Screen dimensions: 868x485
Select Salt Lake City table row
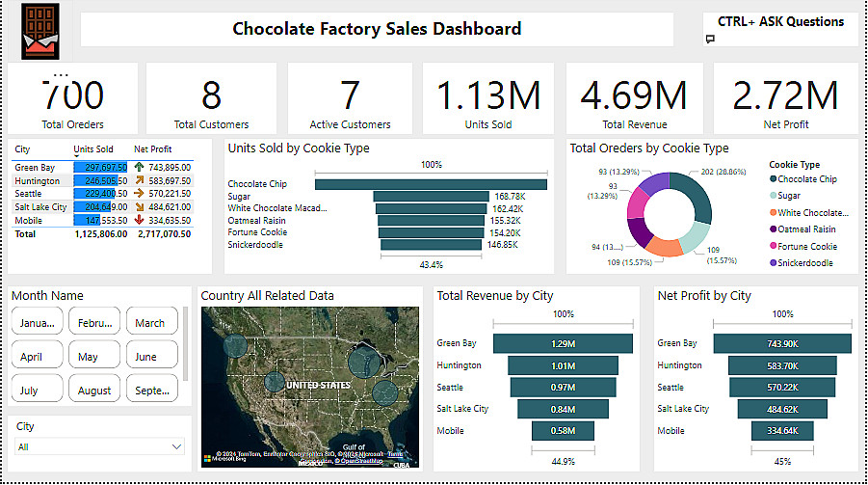102,206
